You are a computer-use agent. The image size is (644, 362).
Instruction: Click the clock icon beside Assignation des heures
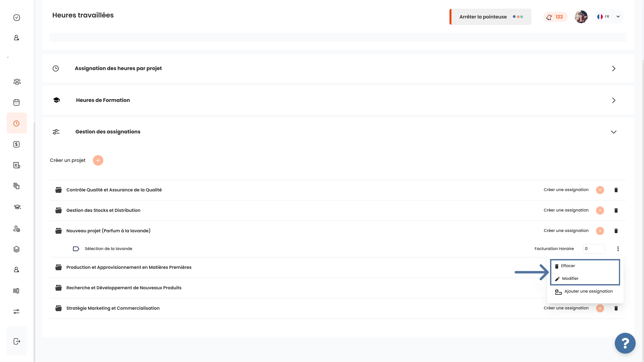coord(55,68)
